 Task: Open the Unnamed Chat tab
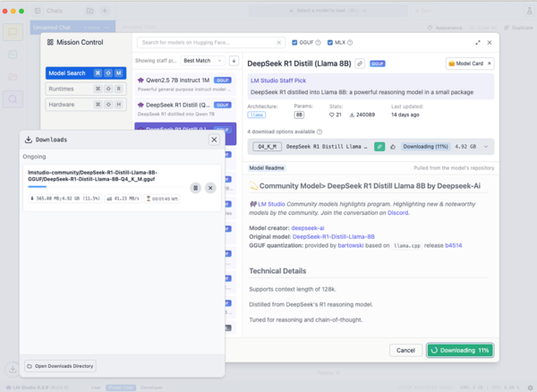click(x=72, y=28)
